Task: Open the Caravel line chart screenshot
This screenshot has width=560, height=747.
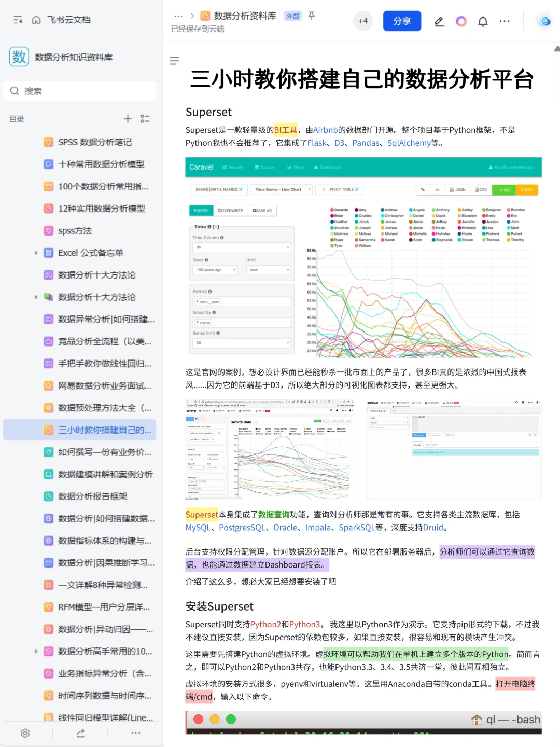Action: [x=363, y=257]
